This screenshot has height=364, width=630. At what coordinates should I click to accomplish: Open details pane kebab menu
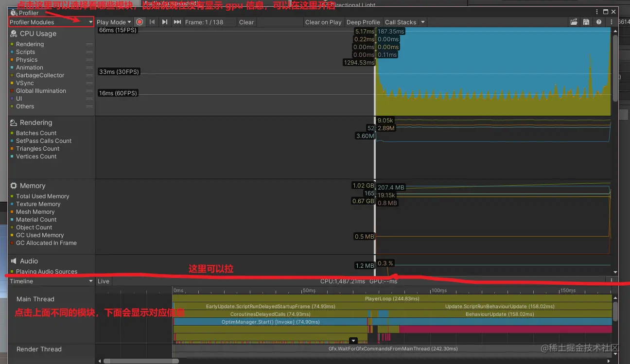[x=612, y=280]
